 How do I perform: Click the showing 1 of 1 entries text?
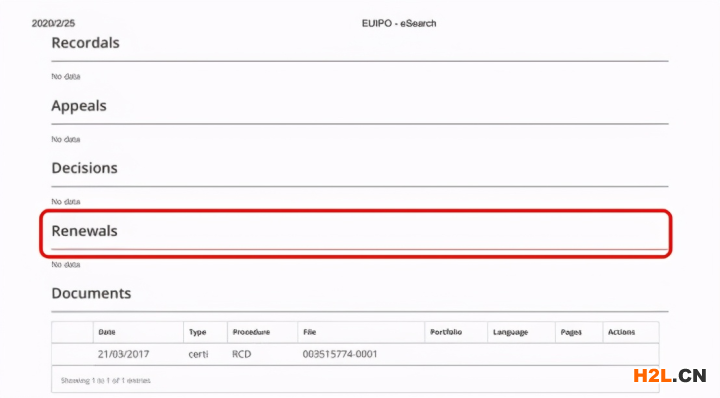106,381
